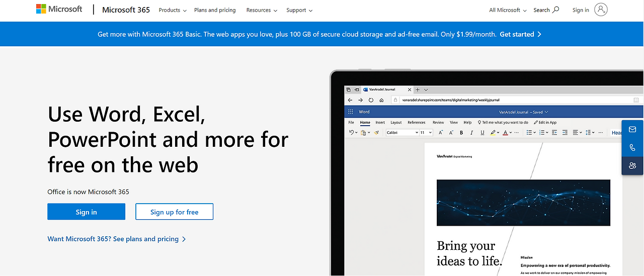Click the Paste clipboard icon in Word
Viewport: 644px width, 276px height.
point(364,133)
